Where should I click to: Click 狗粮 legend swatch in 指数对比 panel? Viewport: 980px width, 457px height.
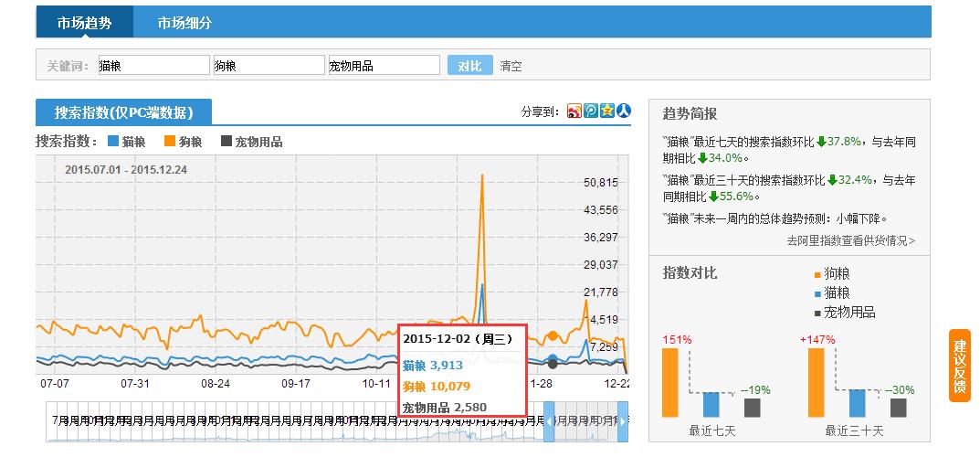[x=817, y=275]
